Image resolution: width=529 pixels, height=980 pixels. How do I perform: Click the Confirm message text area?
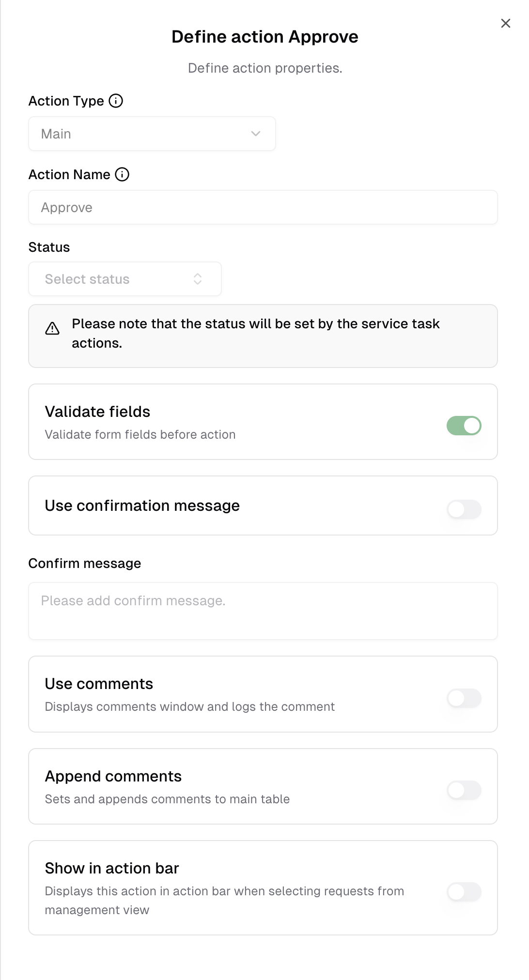tap(263, 611)
